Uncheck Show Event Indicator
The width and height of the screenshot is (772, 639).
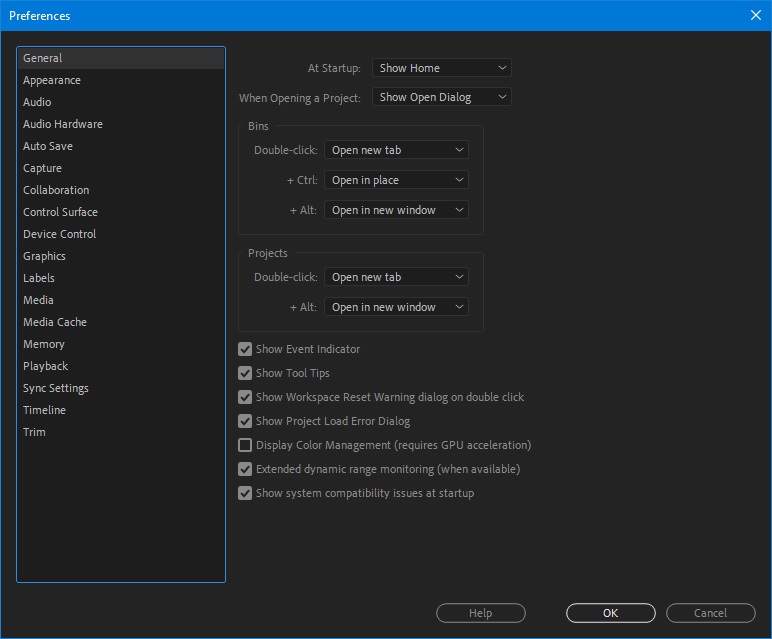[x=245, y=349]
